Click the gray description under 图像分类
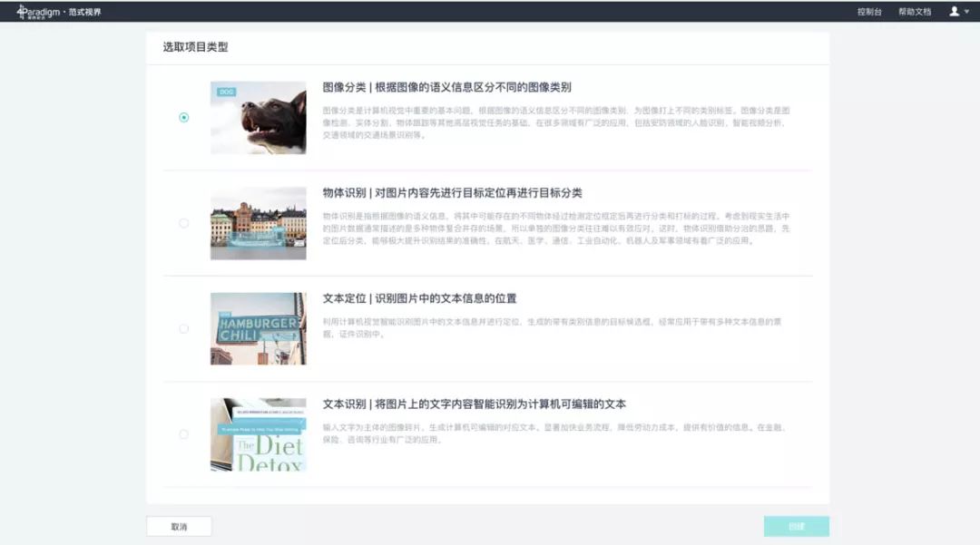Image resolution: width=980 pixels, height=545 pixels. pyautogui.click(x=556, y=122)
